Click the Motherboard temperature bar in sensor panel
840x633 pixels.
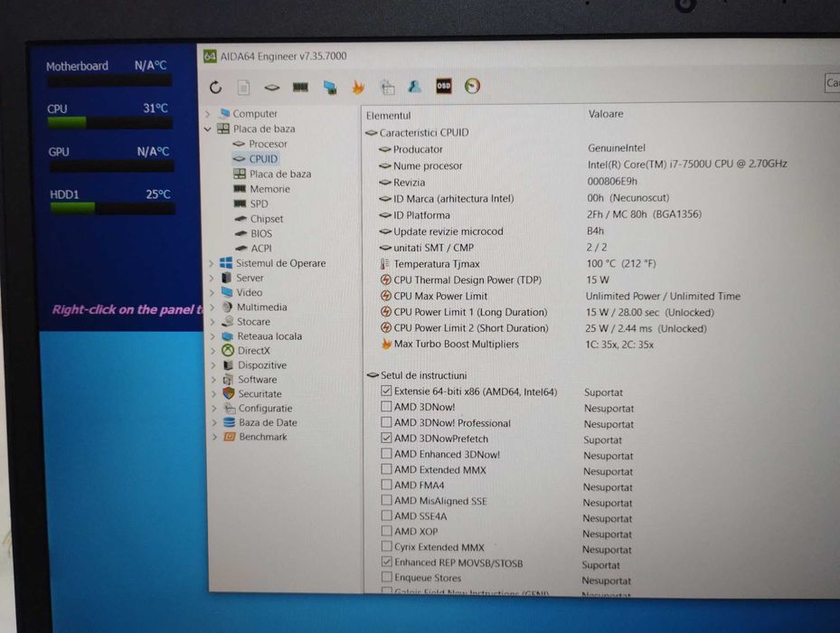(109, 80)
